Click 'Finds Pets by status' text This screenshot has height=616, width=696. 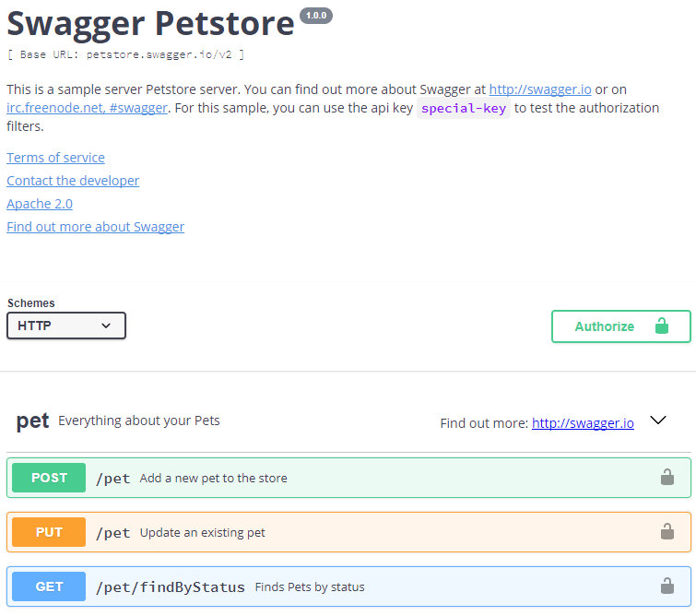310,587
